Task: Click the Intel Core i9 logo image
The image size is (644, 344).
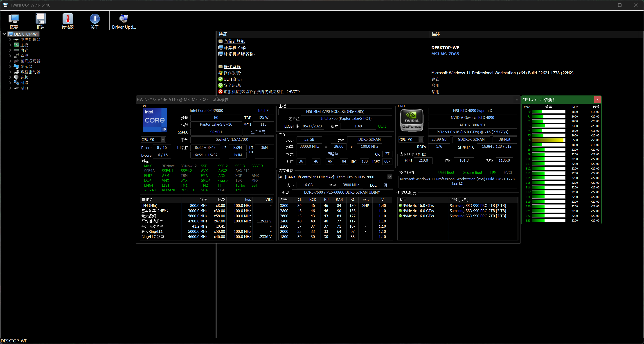Action: pyautogui.click(x=155, y=120)
